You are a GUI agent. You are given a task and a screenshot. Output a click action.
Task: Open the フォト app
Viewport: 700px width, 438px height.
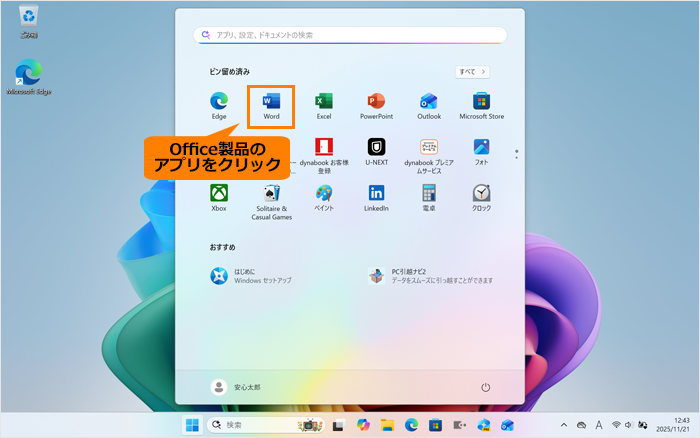tap(481, 152)
